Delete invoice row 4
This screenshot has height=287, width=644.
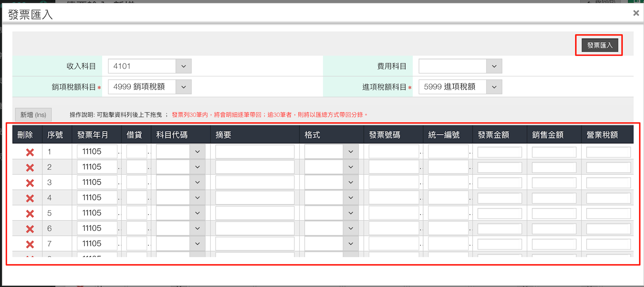[30, 198]
